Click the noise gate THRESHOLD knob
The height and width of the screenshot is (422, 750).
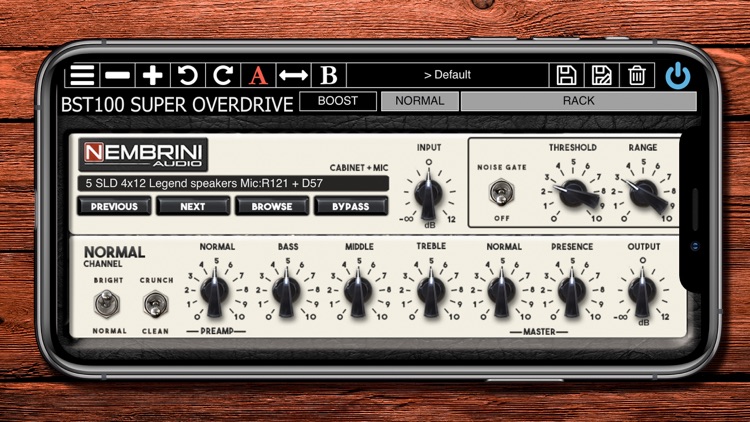pyautogui.click(x=573, y=193)
